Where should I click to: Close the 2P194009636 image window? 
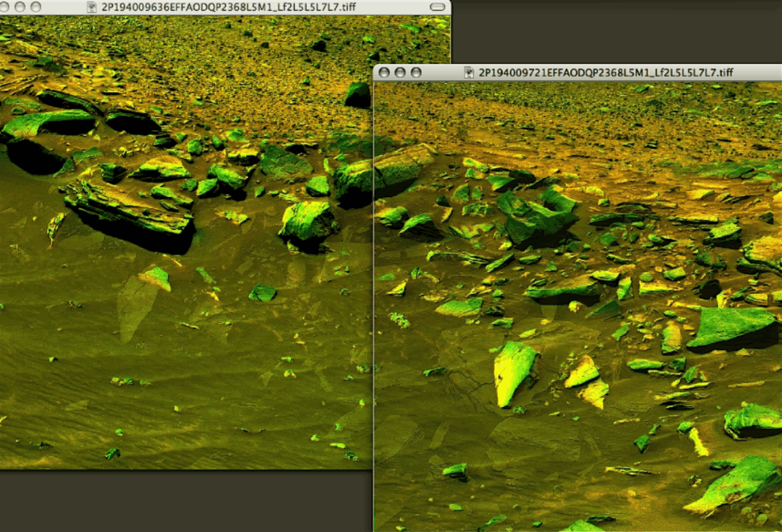(x=4, y=7)
